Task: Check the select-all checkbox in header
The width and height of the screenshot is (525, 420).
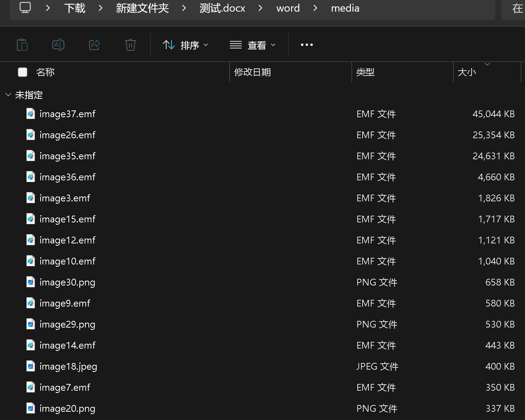Action: click(x=22, y=72)
